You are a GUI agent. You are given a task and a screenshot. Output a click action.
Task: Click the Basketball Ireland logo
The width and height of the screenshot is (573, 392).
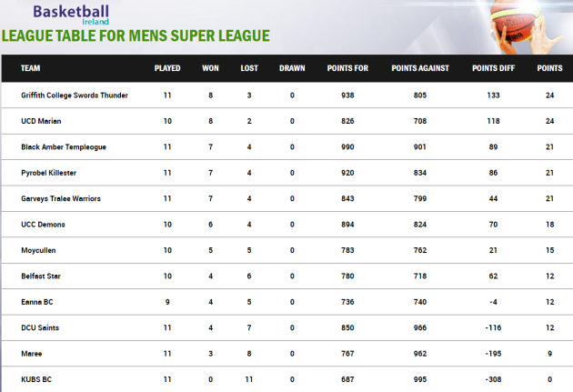coord(71,15)
